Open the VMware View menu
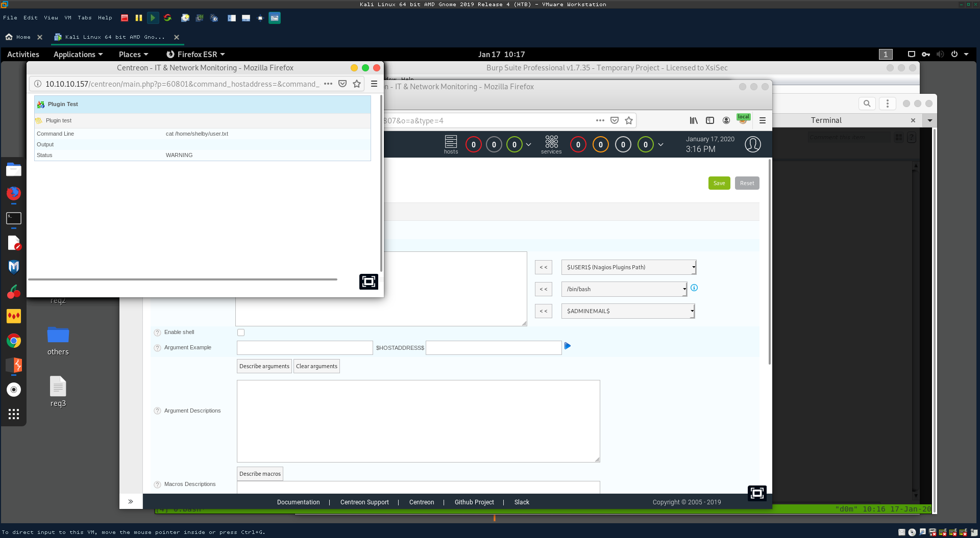This screenshot has height=538, width=980. [x=51, y=18]
